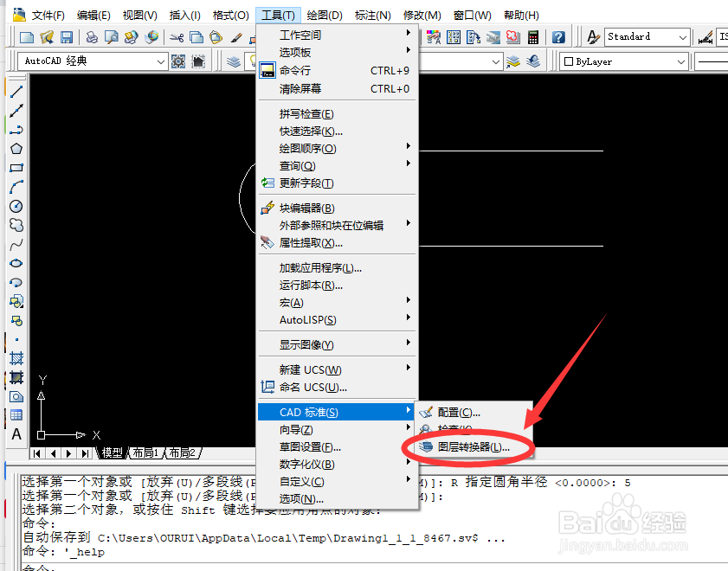The image size is (728, 571).
Task: Click the Insert Block tool
Action: pos(16,301)
